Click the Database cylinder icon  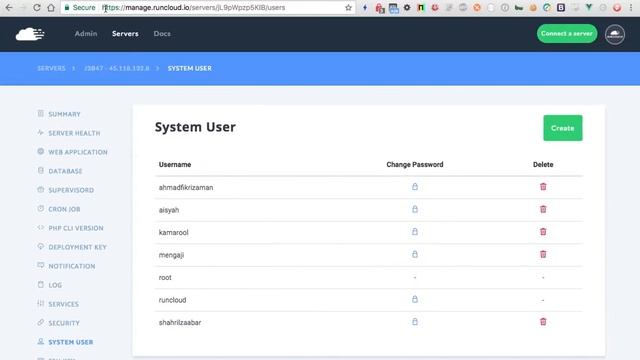40,170
